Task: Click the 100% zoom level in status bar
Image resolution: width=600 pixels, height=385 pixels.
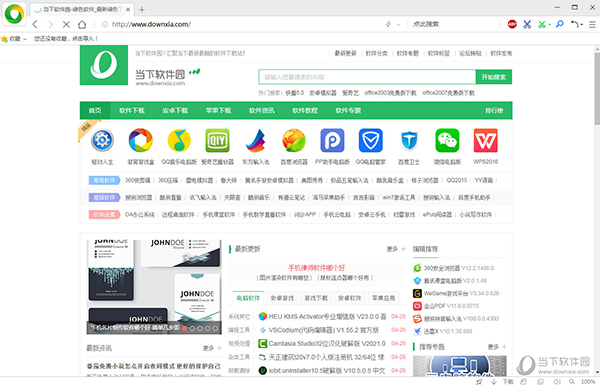Action: [588, 382]
